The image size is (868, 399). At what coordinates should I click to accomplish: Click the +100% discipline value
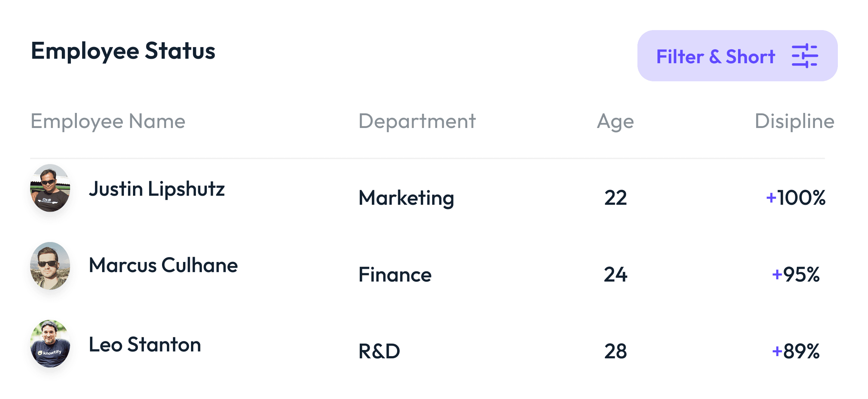pyautogui.click(x=796, y=198)
